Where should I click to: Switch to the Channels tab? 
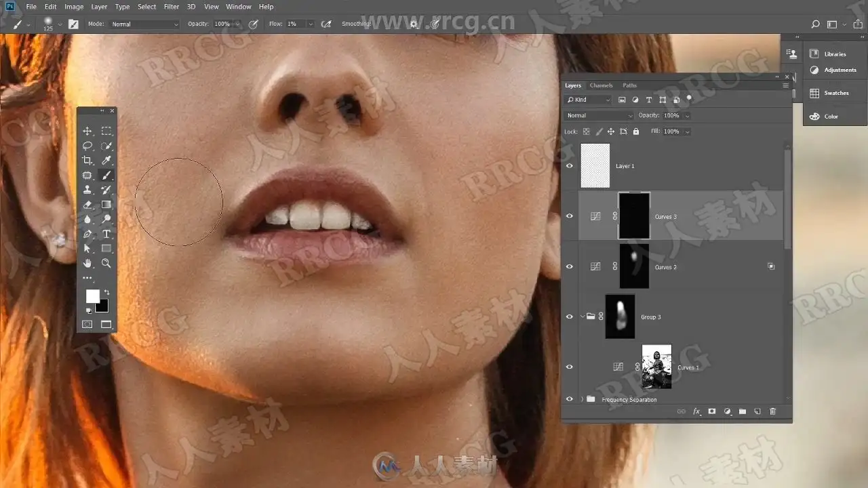click(601, 85)
